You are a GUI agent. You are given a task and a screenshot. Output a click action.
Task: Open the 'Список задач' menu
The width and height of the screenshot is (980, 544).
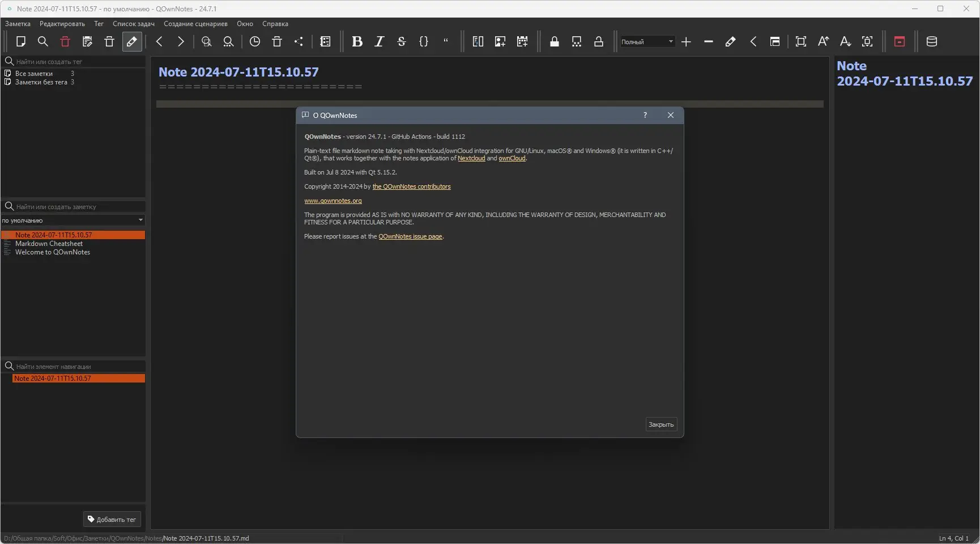pyautogui.click(x=133, y=24)
